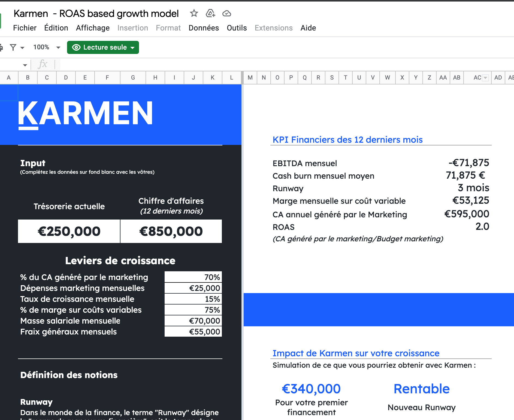
Task: Click the document title text
Action: pyautogui.click(x=96, y=13)
